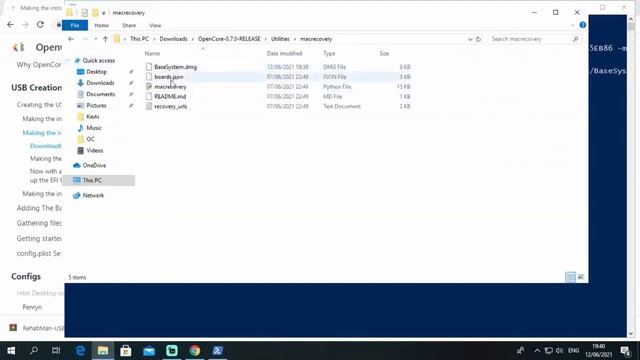The image size is (640, 360).
Task: Open volume control in system tray
Action: (x=559, y=351)
